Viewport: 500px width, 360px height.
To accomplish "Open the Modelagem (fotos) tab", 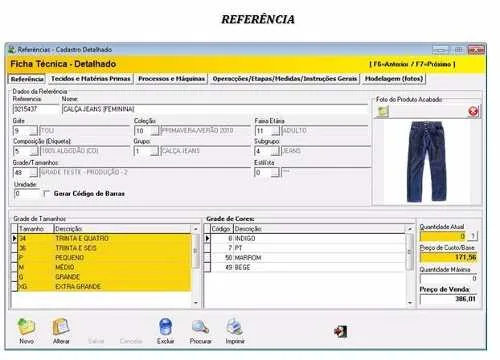I will 394,79.
